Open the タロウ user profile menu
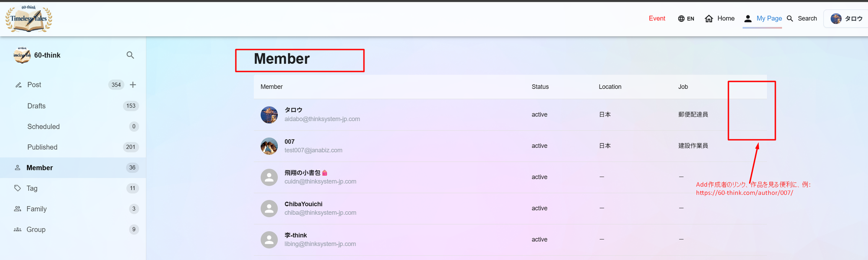868x260 pixels. (846, 19)
